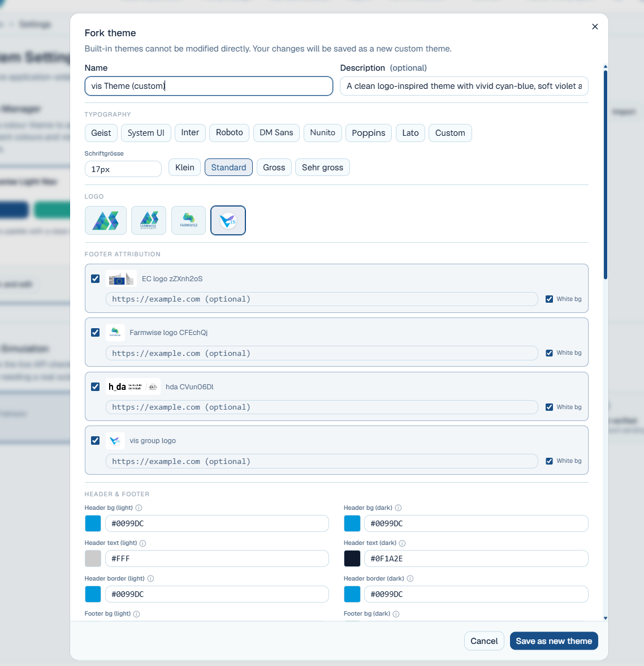Screen dimensions: 644x666
Task: Select the second mosaic logo with text
Action: [149, 221]
